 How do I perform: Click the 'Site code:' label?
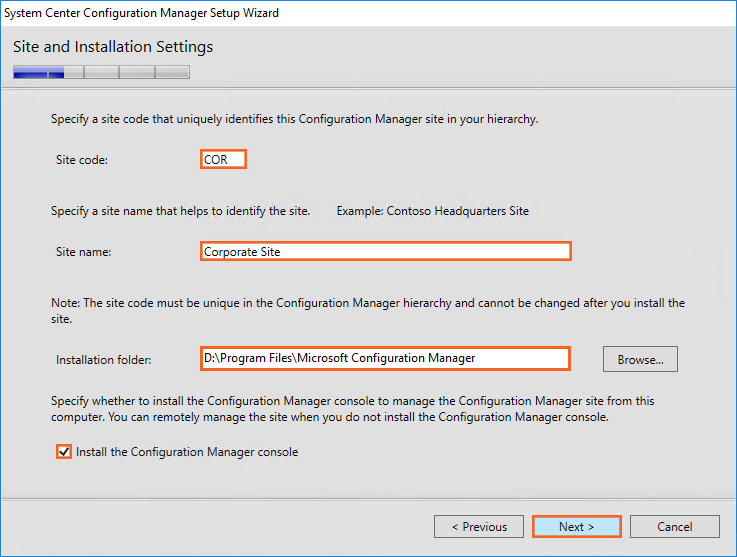[x=82, y=160]
